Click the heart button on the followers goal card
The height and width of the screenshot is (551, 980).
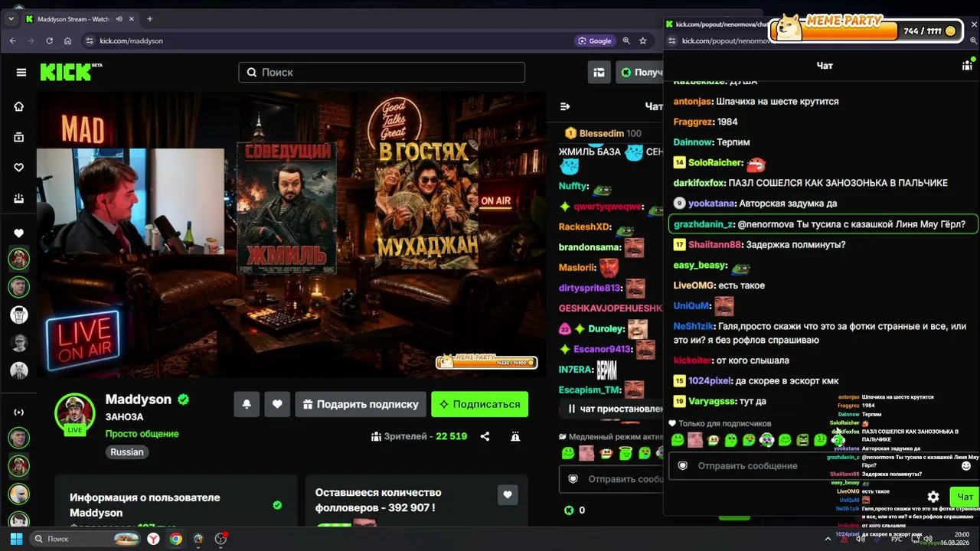click(x=508, y=495)
